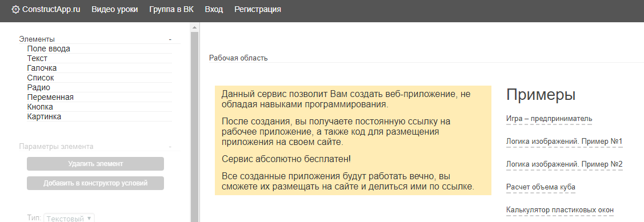Collapse the Параметры элемента section
Image resolution: width=644 pixels, height=222 pixels.
(170, 147)
